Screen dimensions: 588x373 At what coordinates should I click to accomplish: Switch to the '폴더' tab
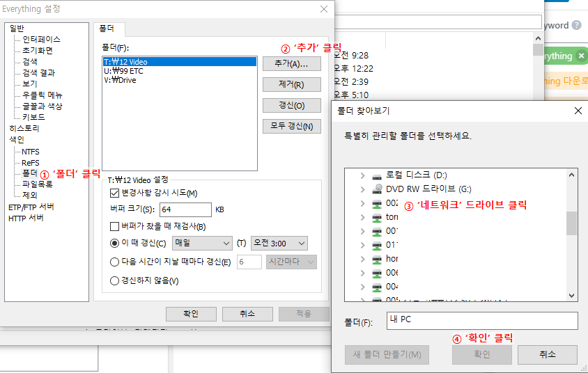click(109, 29)
